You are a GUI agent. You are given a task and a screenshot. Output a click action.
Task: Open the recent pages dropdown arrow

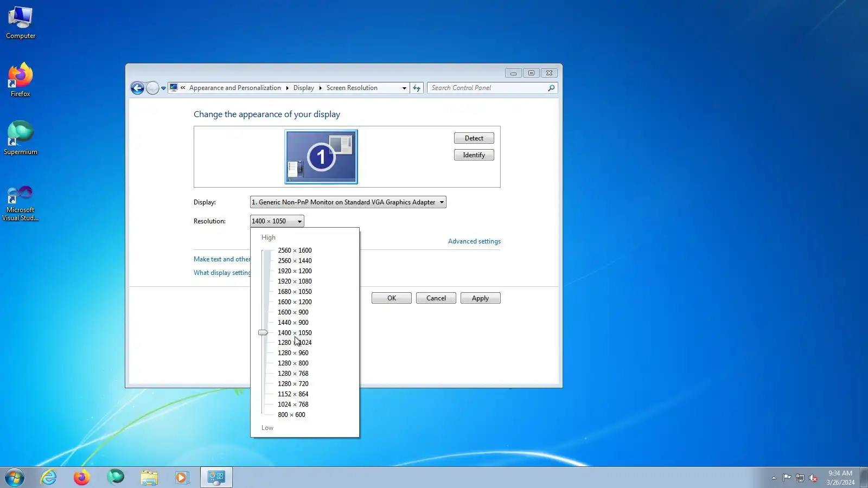coord(163,88)
